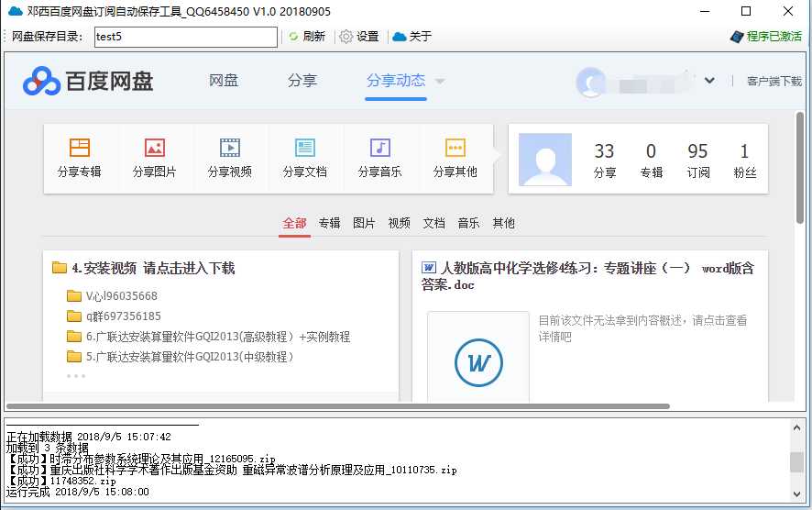The width and height of the screenshot is (812, 510).
Task: Click the 网盘保存目录 input field
Action: [186, 37]
